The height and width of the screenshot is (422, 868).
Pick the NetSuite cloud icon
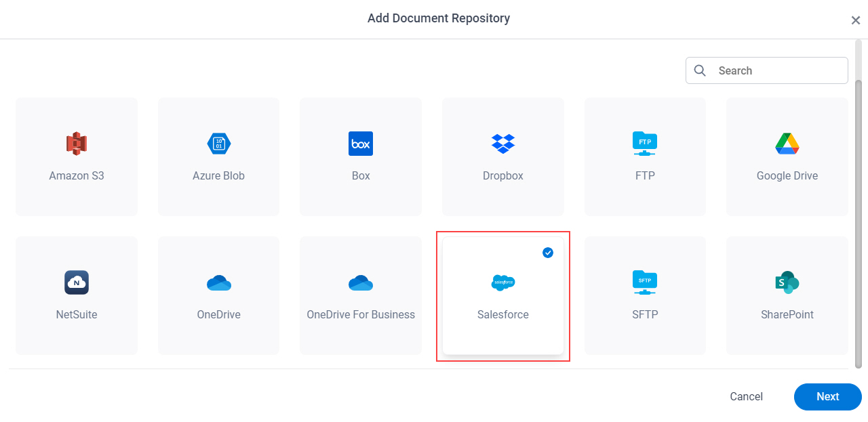(77, 282)
